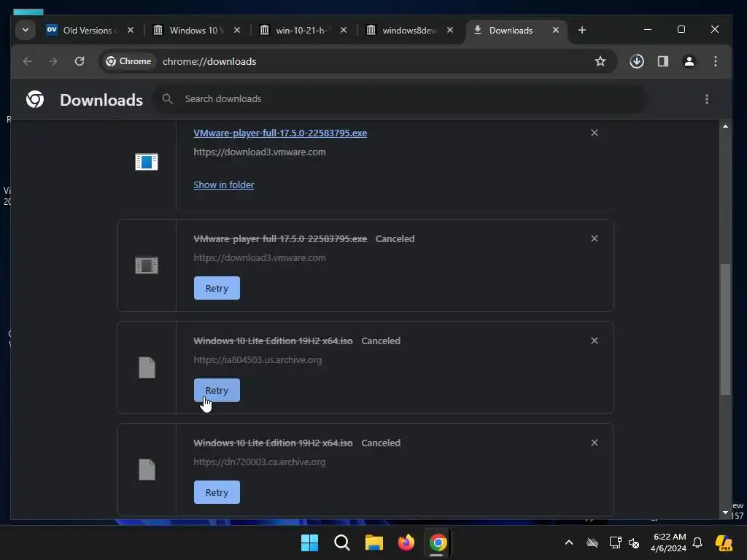747x560 pixels.
Task: Open the profile avatar menu
Action: (689, 61)
